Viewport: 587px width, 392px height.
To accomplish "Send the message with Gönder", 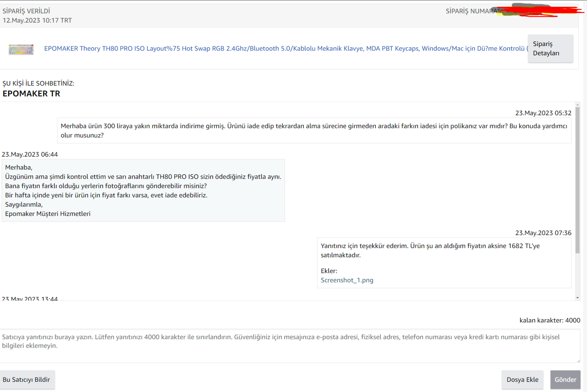I will point(565,380).
